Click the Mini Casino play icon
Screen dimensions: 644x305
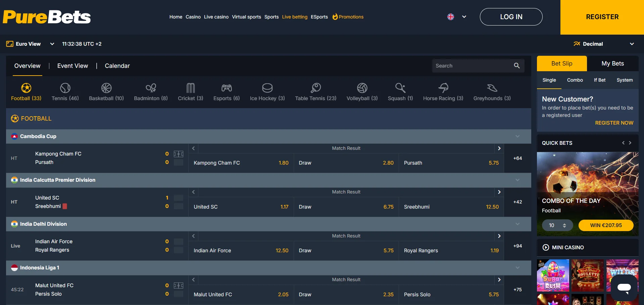click(546, 248)
